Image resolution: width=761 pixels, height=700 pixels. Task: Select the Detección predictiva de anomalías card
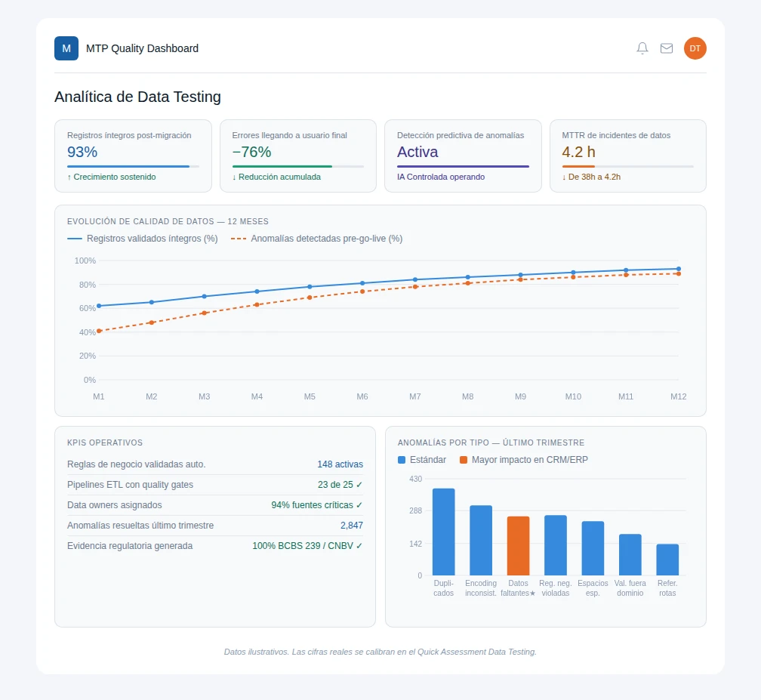pos(463,156)
